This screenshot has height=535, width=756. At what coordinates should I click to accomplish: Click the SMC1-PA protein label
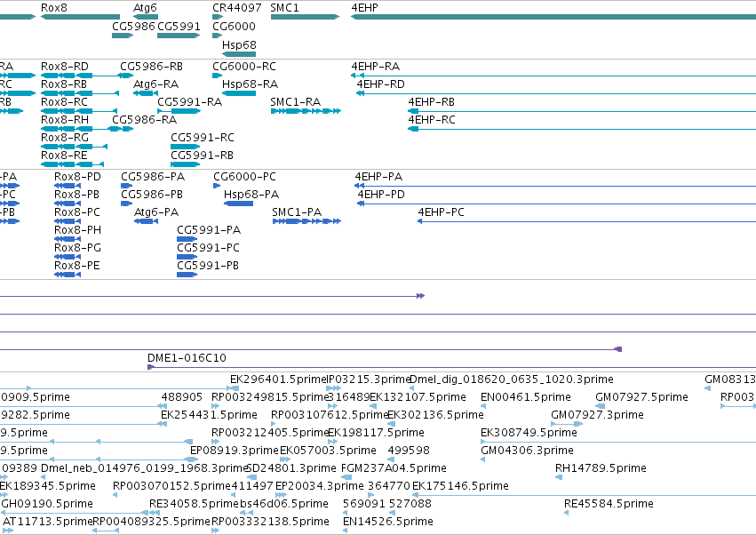click(297, 212)
